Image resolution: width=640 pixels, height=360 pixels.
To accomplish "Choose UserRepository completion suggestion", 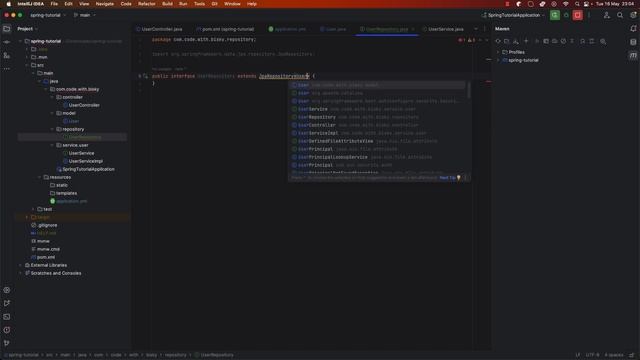I will pos(378,117).
